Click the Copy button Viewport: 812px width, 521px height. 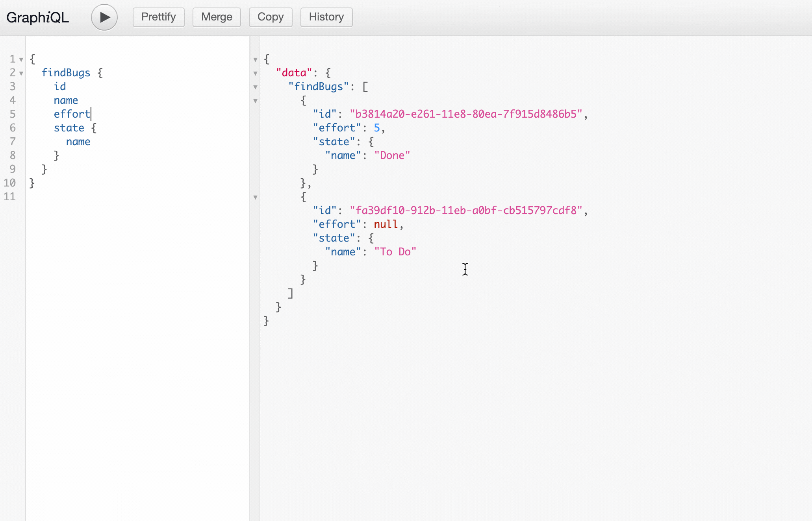[x=270, y=17]
